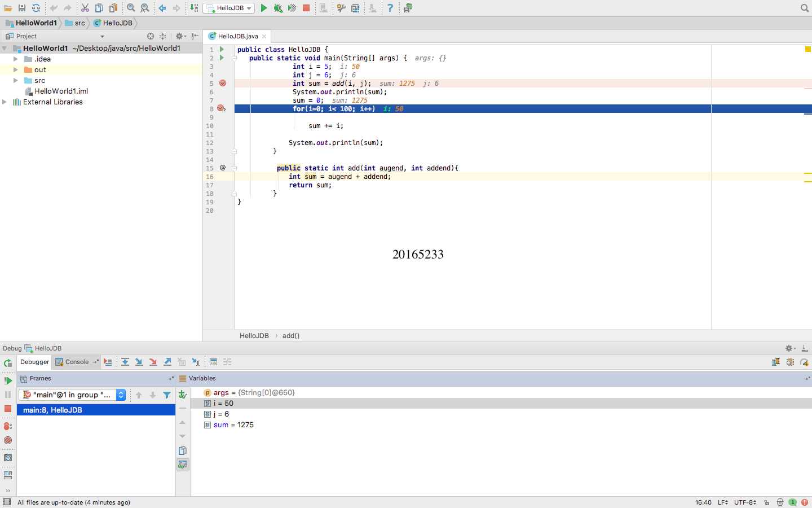Screen dimensions: 812x508
Task: Click the Synchronize icon in the top toolbar
Action: pos(36,8)
